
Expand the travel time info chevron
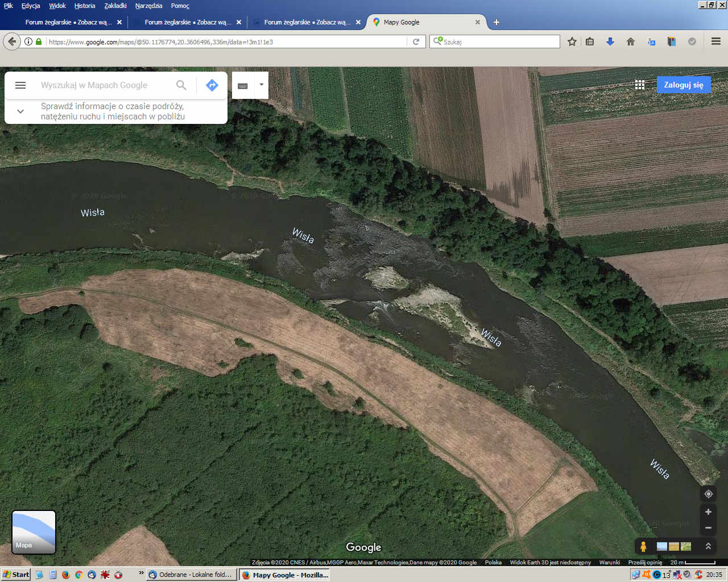20,111
